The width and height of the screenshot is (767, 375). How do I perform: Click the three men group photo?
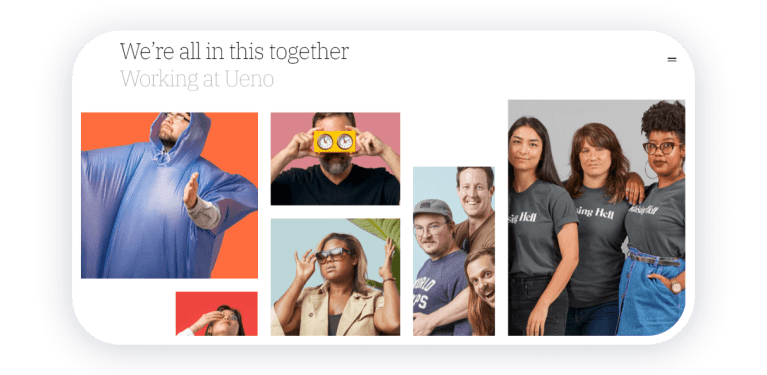click(453, 251)
